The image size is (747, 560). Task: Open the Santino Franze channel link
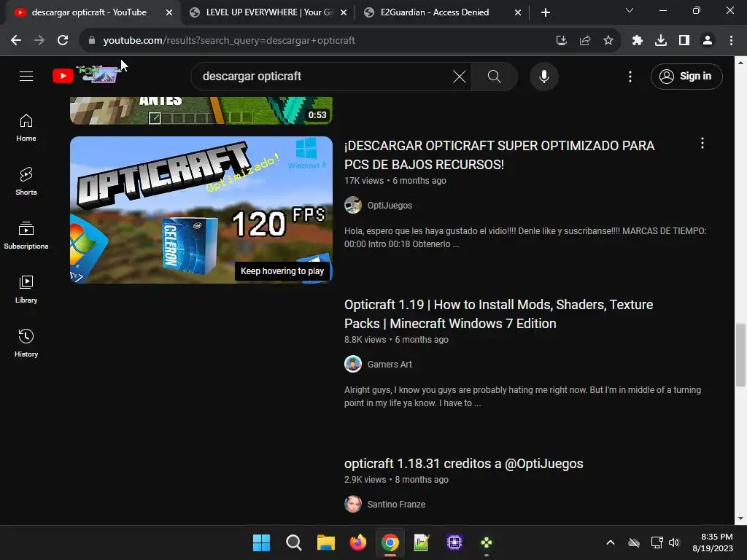point(396,505)
